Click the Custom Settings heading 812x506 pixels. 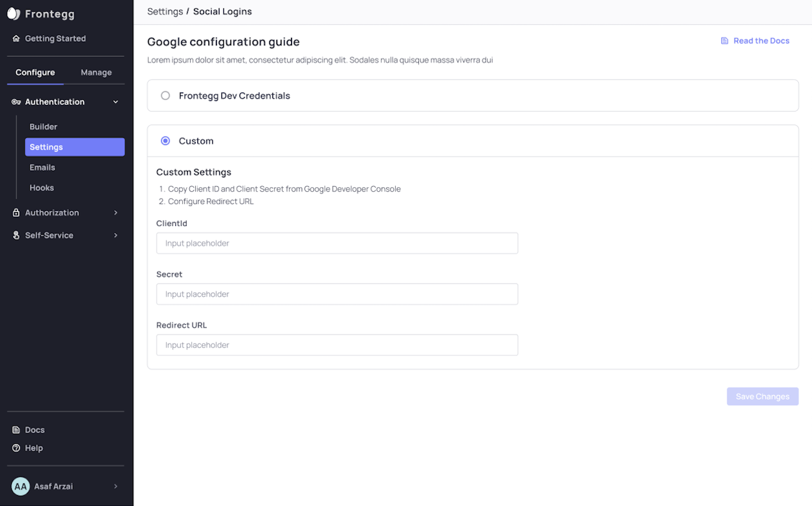pyautogui.click(x=193, y=172)
